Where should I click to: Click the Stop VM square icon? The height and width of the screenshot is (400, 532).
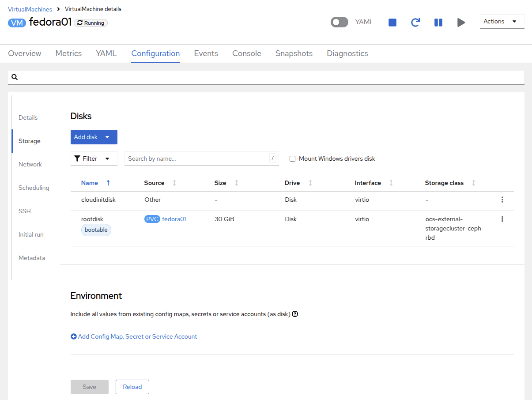pos(392,23)
